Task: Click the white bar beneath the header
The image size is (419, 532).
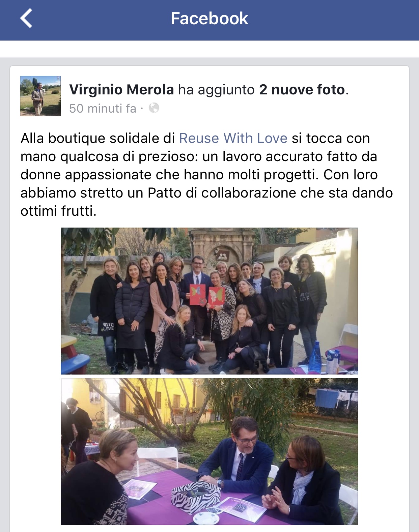Action: pos(209,49)
